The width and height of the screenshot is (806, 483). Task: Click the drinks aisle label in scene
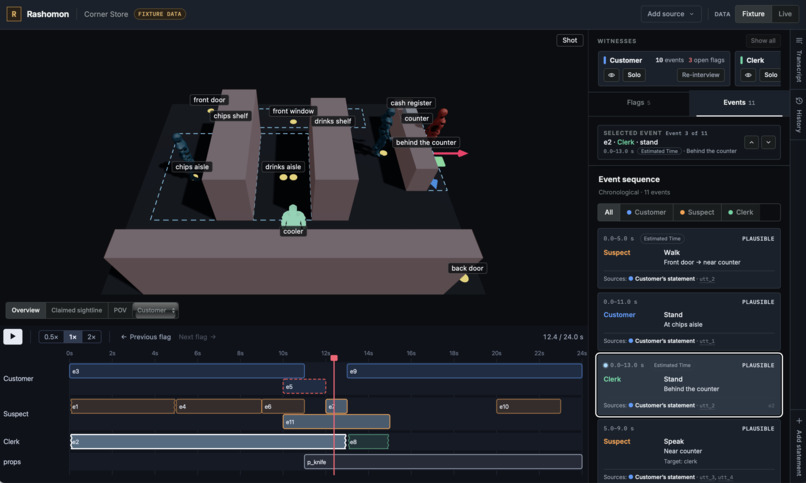pos(283,166)
